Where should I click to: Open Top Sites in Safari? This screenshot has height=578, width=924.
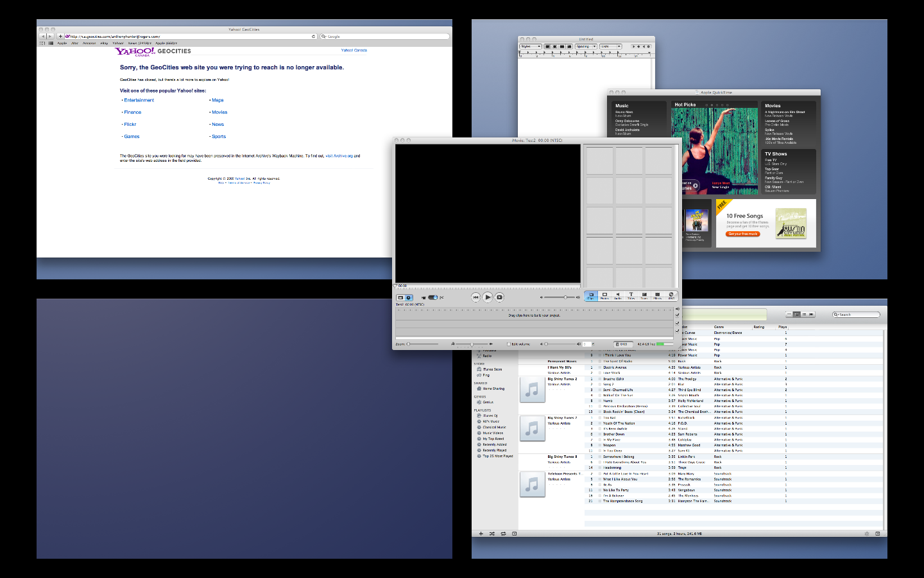tap(51, 43)
